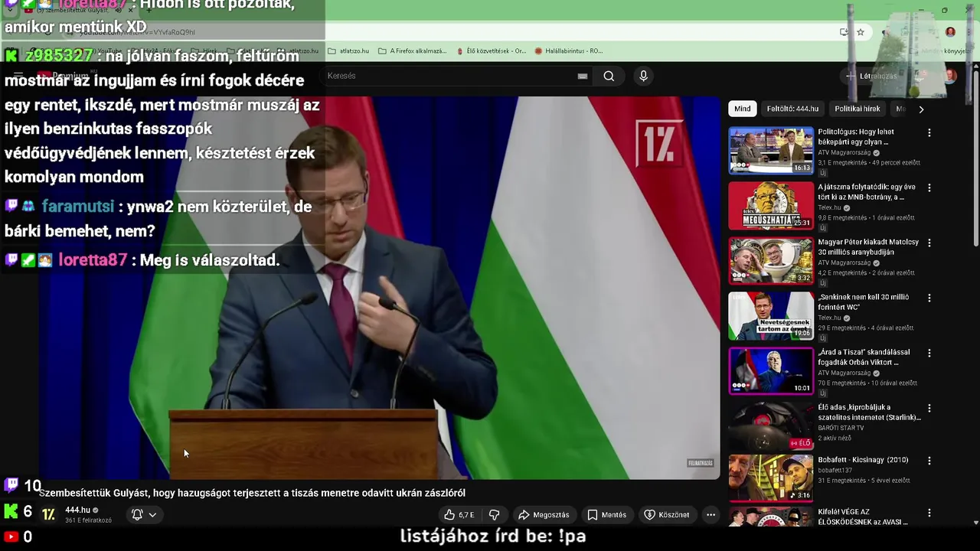
Task: Open MEGÚSZHATJA video thumbnail
Action: pos(771,206)
